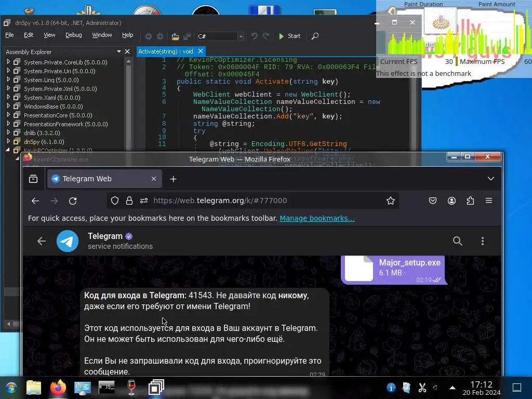Go forward in Firefox
Viewport: 532px width, 399px height.
[54, 201]
